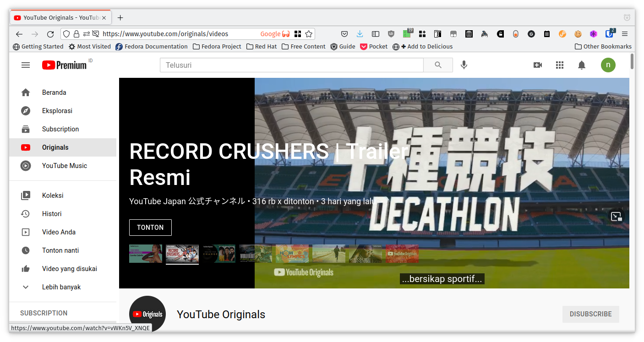The height and width of the screenshot is (342, 644).
Task: Click the trash bin extension icon
Action: (469, 34)
